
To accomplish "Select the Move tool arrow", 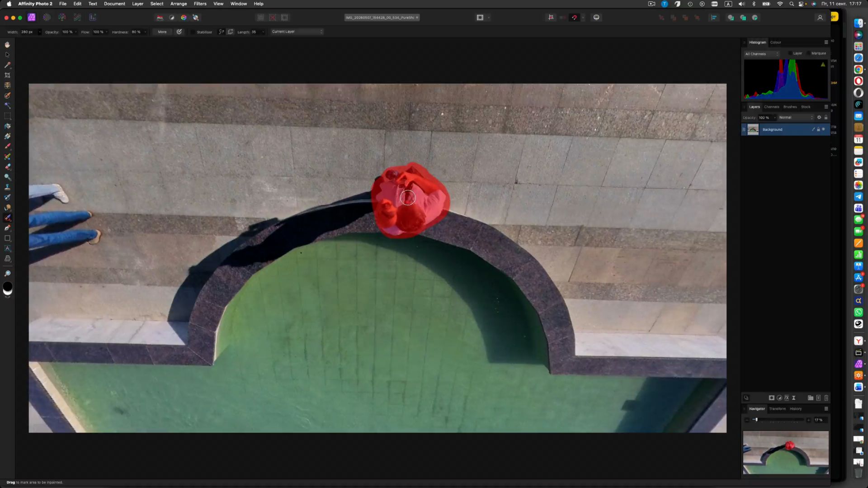I will pyautogui.click(x=7, y=55).
